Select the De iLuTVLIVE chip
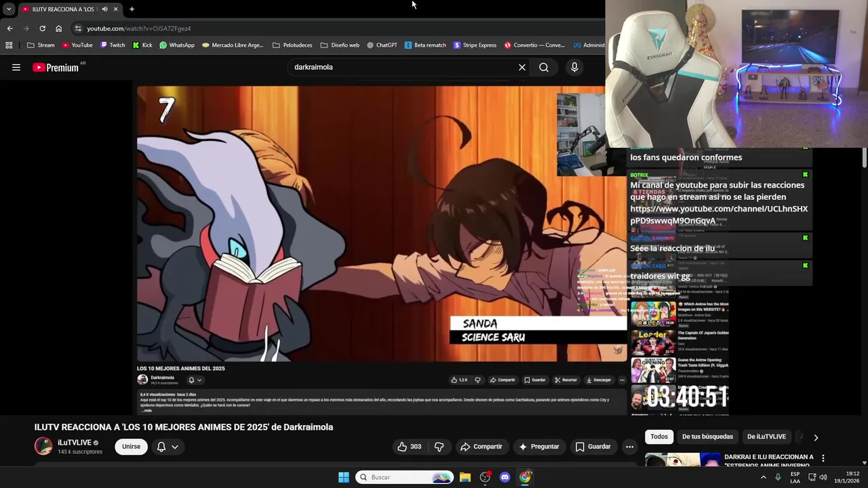 tap(766, 436)
